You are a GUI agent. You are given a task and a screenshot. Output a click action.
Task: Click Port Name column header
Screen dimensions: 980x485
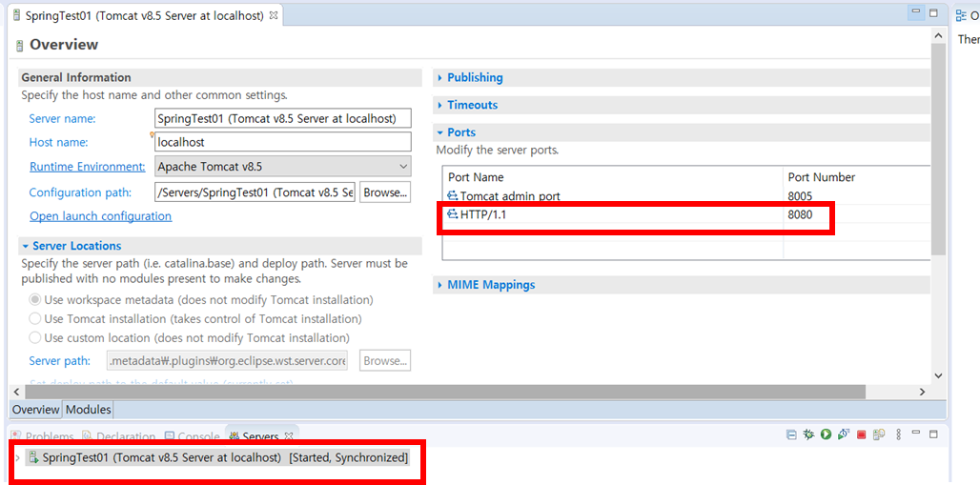612,177
